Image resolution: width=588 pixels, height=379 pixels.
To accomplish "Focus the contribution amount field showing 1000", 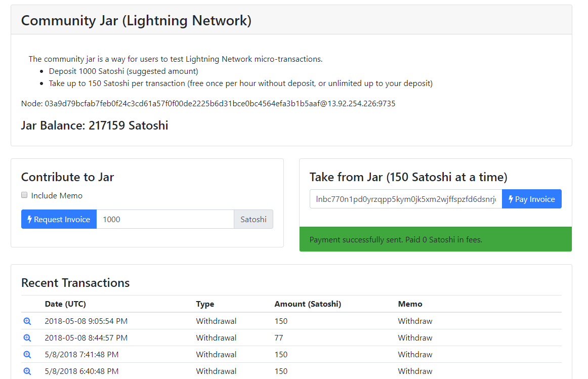I will coord(165,219).
